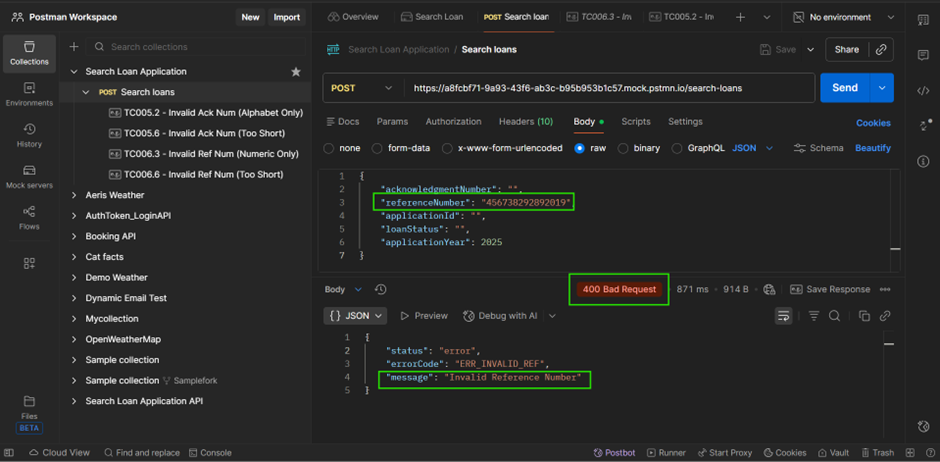Copy the response body to the clipboard
Image resolution: width=940 pixels, height=462 pixels.
[864, 316]
